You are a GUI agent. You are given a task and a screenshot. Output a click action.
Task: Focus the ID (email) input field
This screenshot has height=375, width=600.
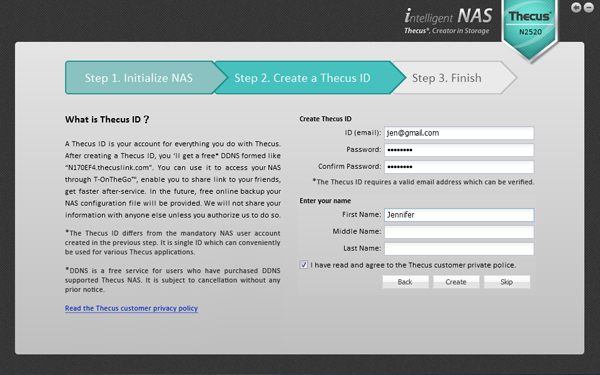tap(459, 133)
